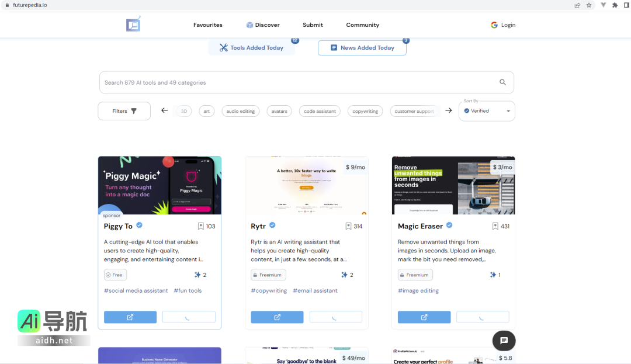Viewport: 631px width, 364px height.
Task: Click the sparkle rating icon on Piggy To
Action: pos(197,275)
